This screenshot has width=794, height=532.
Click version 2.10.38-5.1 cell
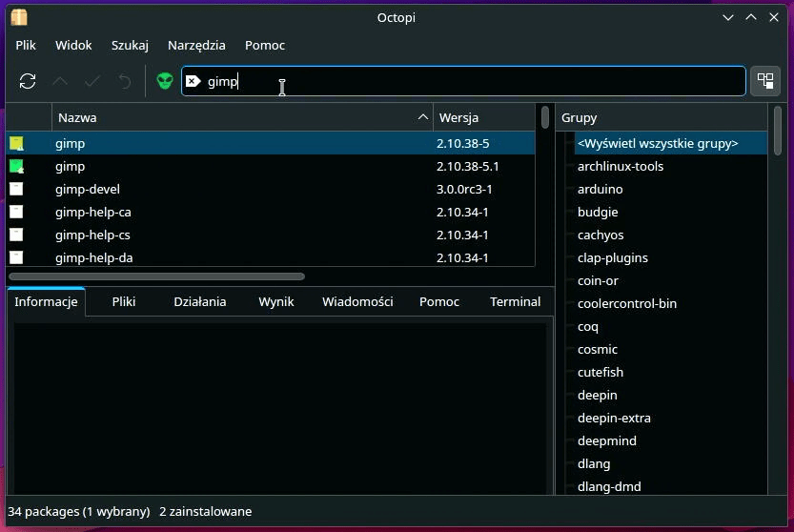point(468,166)
